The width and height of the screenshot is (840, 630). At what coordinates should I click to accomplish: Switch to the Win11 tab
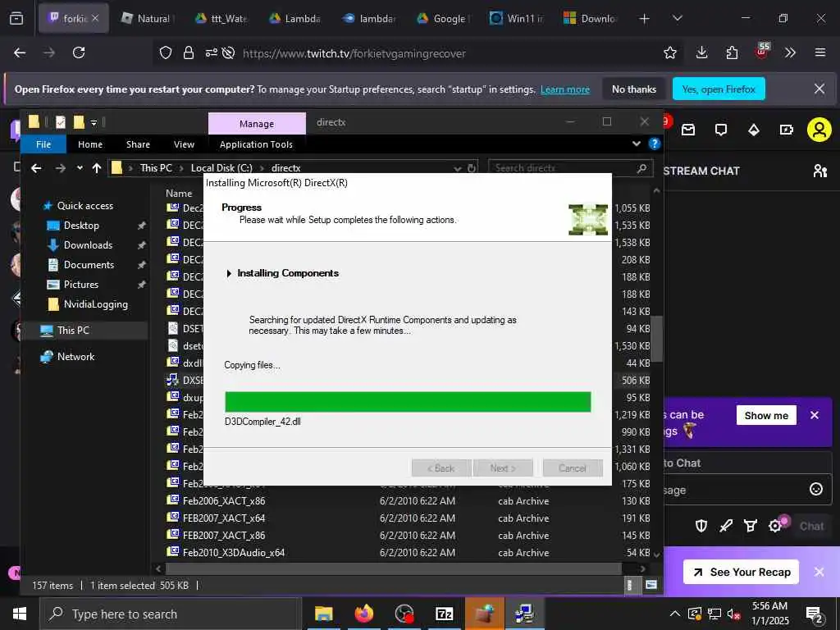[x=517, y=18]
